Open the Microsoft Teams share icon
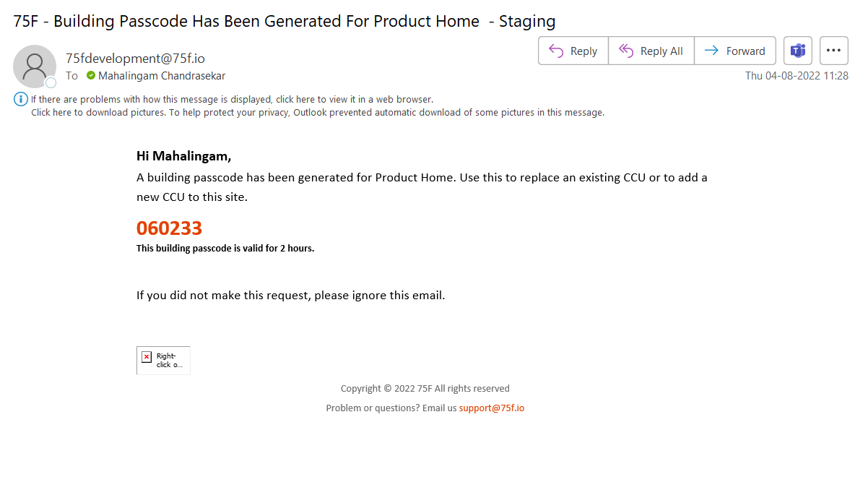This screenshot has height=490, width=868. coord(798,51)
